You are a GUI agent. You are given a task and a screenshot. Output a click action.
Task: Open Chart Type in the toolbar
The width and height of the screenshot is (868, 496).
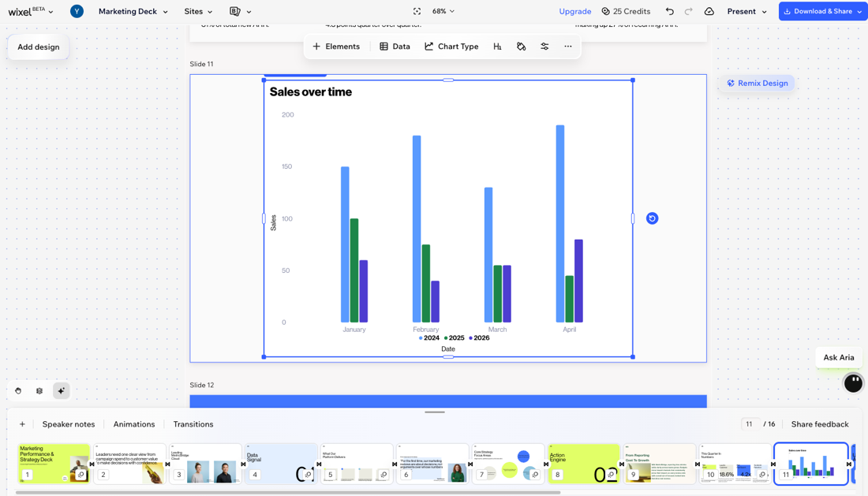[x=451, y=47]
